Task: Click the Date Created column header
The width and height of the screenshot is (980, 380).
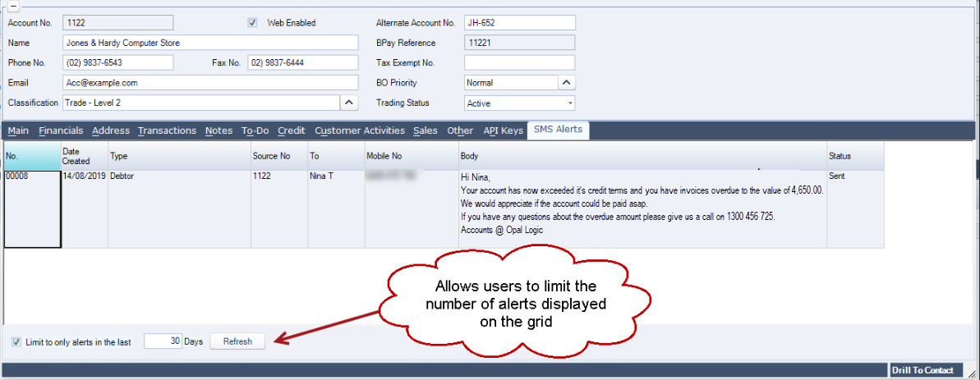Action: coord(85,156)
